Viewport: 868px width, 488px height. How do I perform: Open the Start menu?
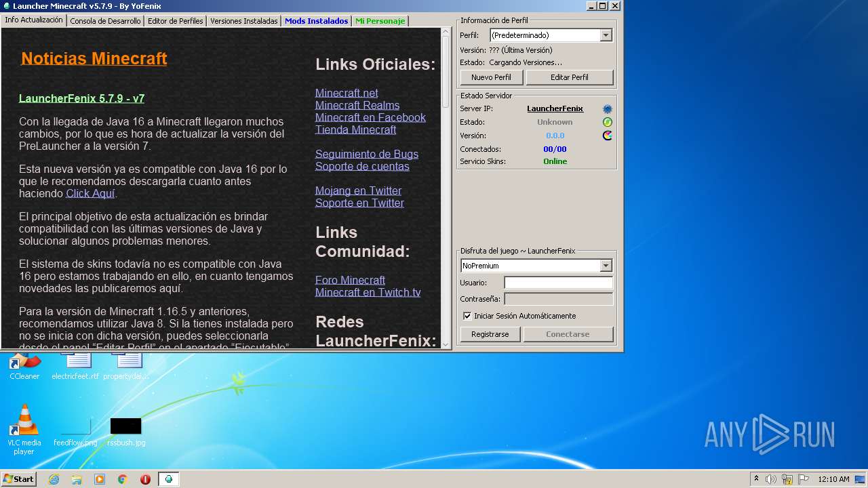tap(18, 479)
